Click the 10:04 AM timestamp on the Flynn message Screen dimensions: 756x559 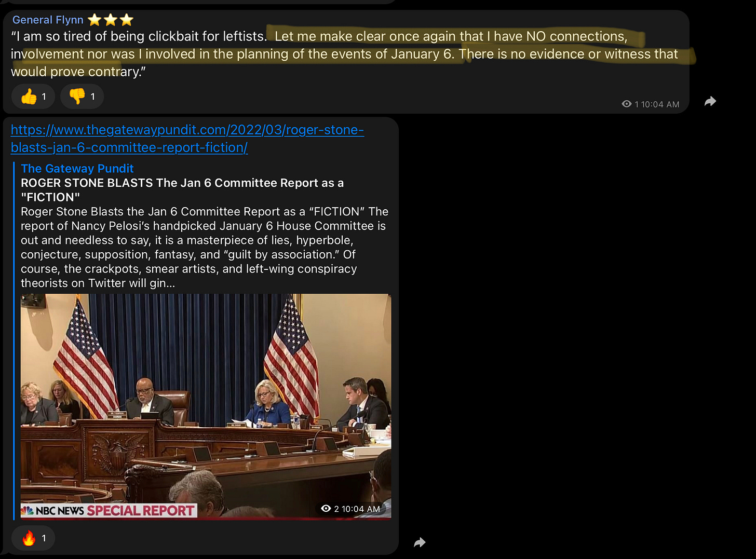[660, 104]
